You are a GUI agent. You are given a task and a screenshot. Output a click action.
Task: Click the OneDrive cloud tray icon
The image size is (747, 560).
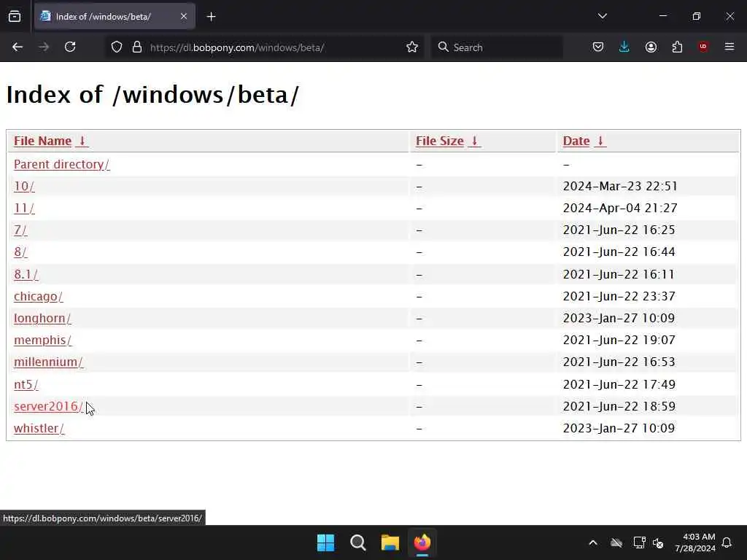point(616,542)
